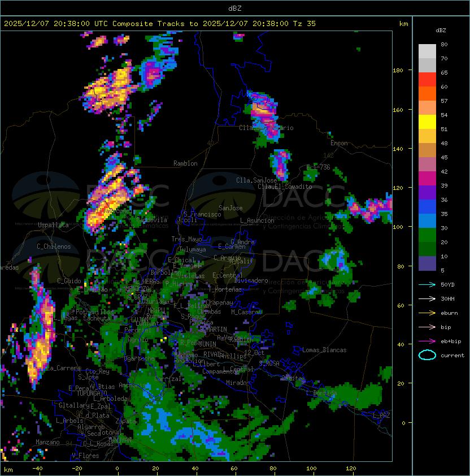470x476 pixels.
Task: Click the TUPUNGATO place label
Action: pyautogui.click(x=92, y=393)
